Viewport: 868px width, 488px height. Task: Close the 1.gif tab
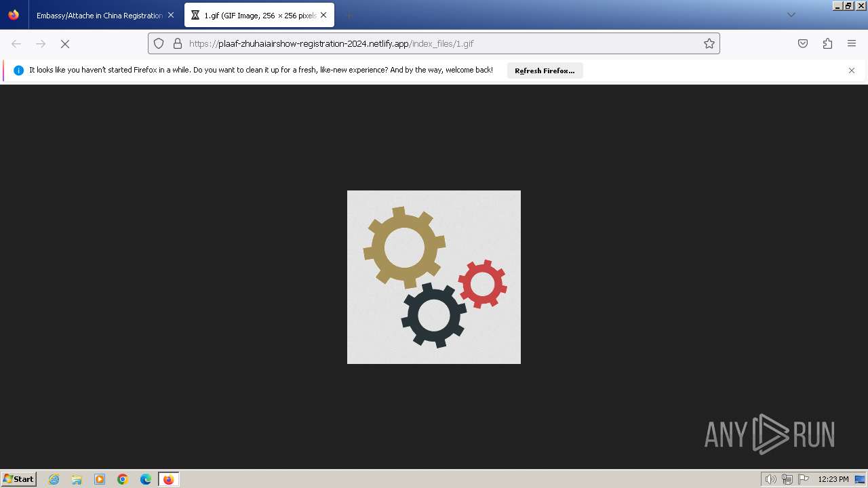[323, 15]
